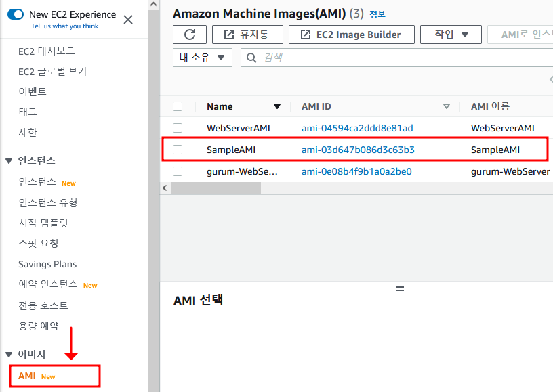Open the 휴지통 recycle bin button
The height and width of the screenshot is (392, 553).
[x=247, y=35]
